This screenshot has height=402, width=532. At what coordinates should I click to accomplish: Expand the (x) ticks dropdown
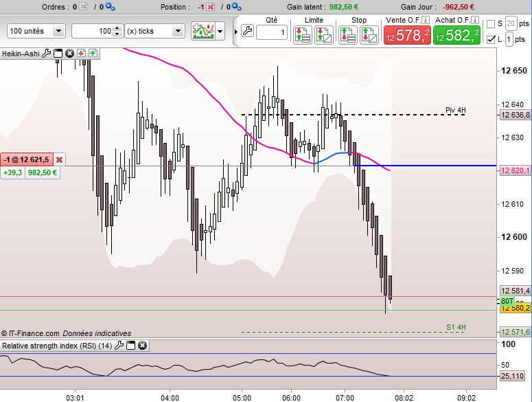coord(154,31)
